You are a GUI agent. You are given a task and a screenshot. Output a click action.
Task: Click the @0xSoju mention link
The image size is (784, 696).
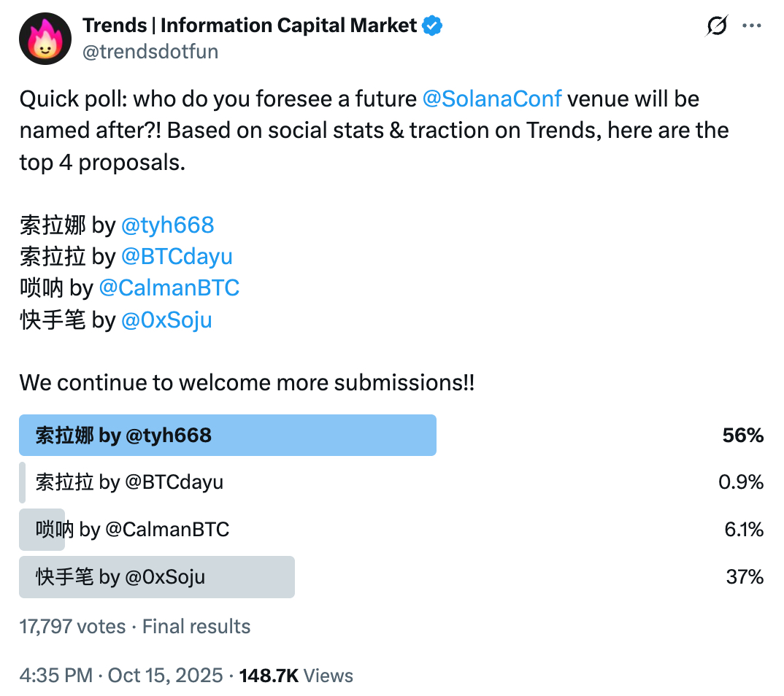166,320
